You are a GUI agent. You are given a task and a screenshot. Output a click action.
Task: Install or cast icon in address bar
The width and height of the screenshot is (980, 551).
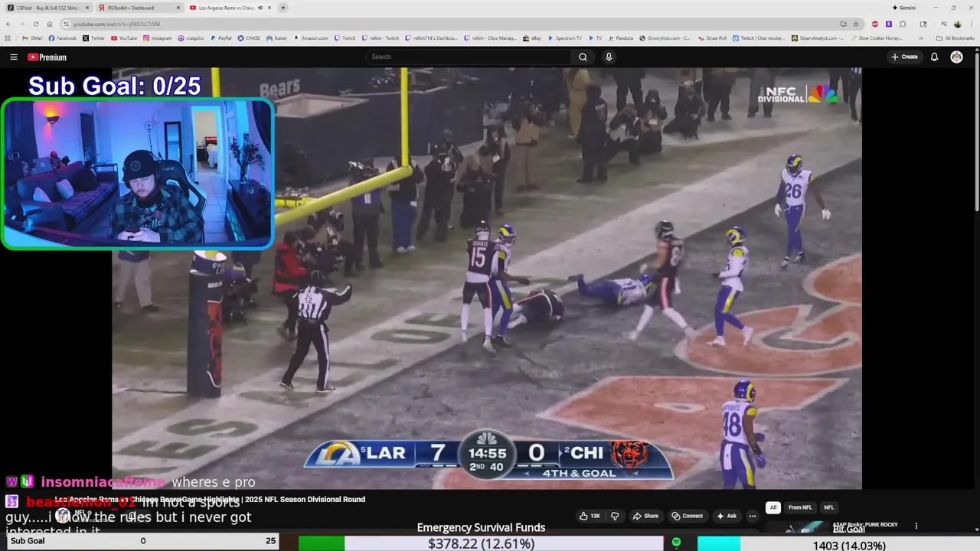click(x=843, y=24)
